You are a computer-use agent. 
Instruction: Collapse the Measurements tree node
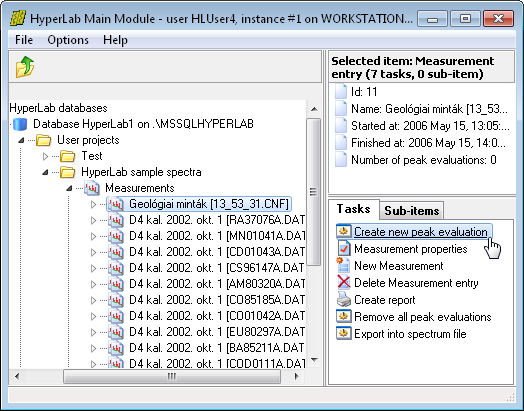pos(69,188)
